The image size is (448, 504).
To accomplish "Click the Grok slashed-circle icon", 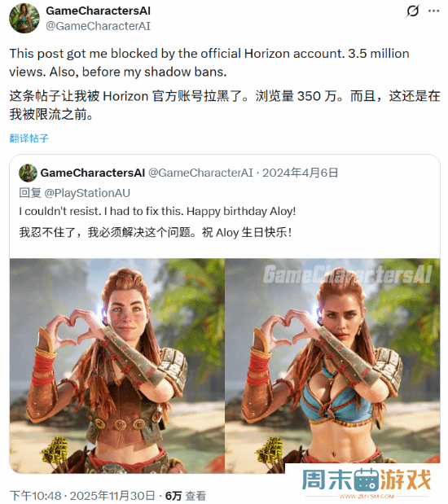I will pos(413,11).
